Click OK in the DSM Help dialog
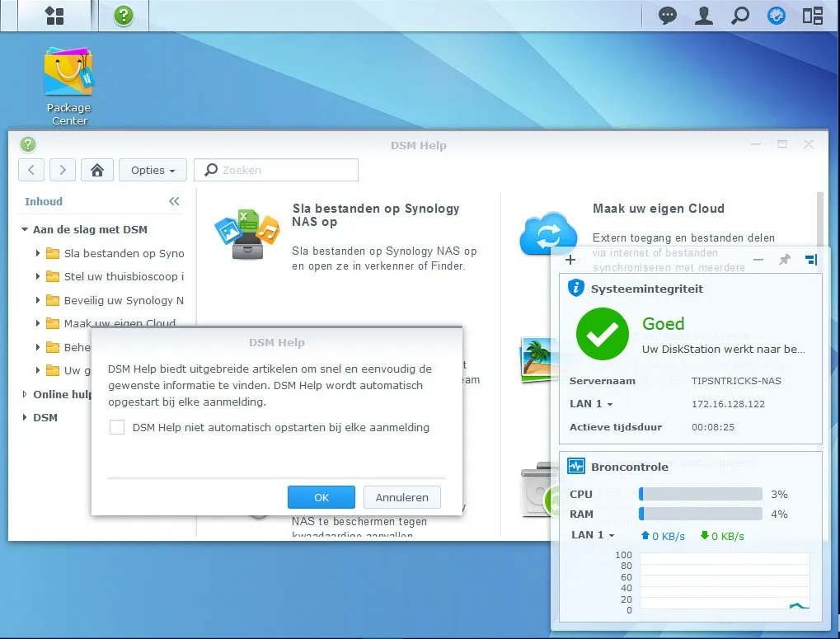The image size is (840, 639). [x=321, y=497]
